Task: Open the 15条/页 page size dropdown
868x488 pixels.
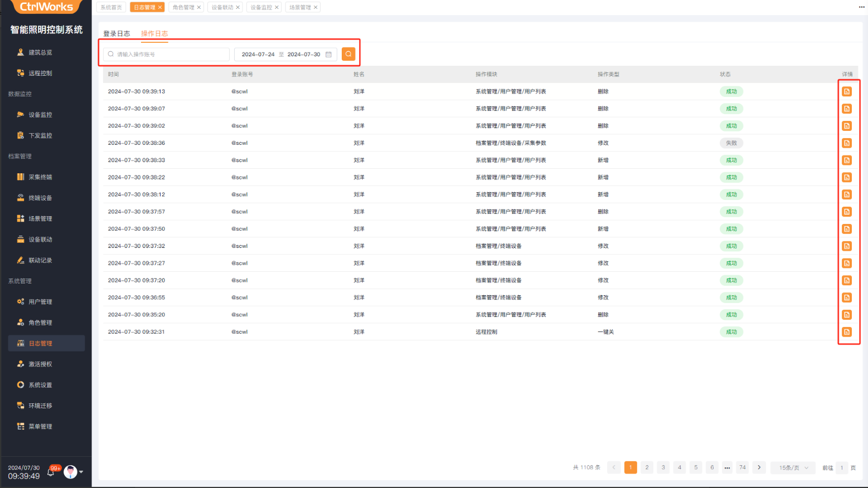Action: pyautogui.click(x=793, y=467)
